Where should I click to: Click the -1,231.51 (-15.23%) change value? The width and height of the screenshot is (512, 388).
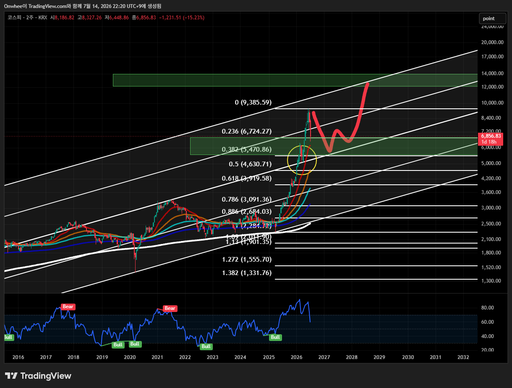coord(182,17)
